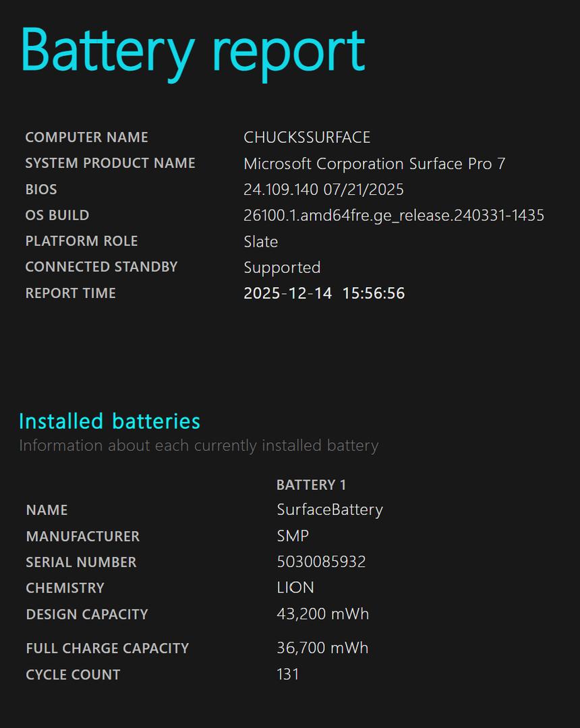Screen dimensions: 580x728
Task: Click the SMP manufacturer value
Action: point(293,536)
